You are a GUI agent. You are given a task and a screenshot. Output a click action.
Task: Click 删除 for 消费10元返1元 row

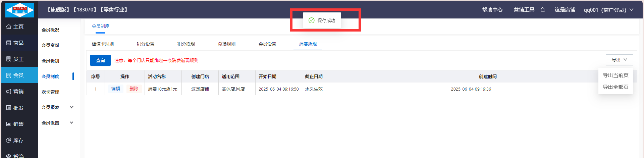click(x=134, y=89)
